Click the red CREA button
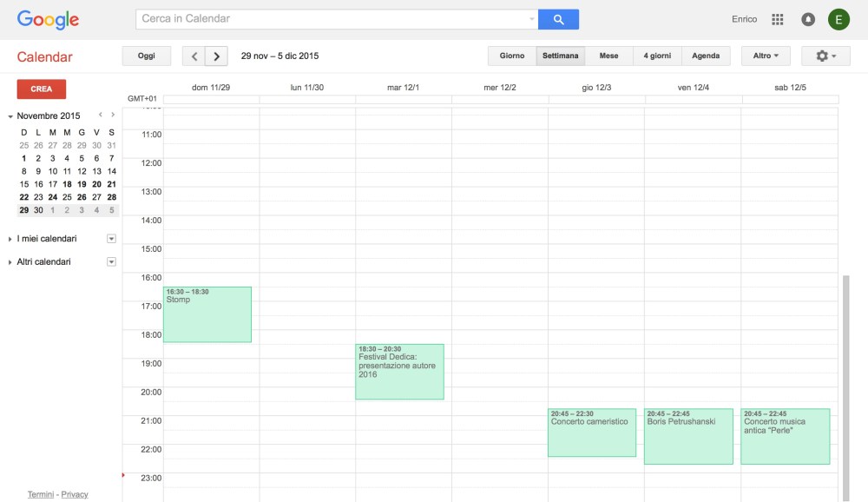This screenshot has height=502, width=868. point(42,89)
